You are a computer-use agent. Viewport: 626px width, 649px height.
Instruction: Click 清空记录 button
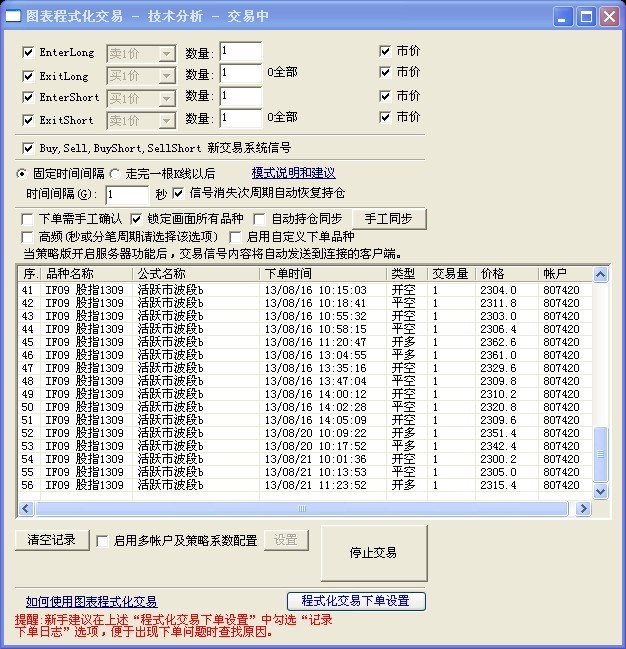tap(52, 540)
